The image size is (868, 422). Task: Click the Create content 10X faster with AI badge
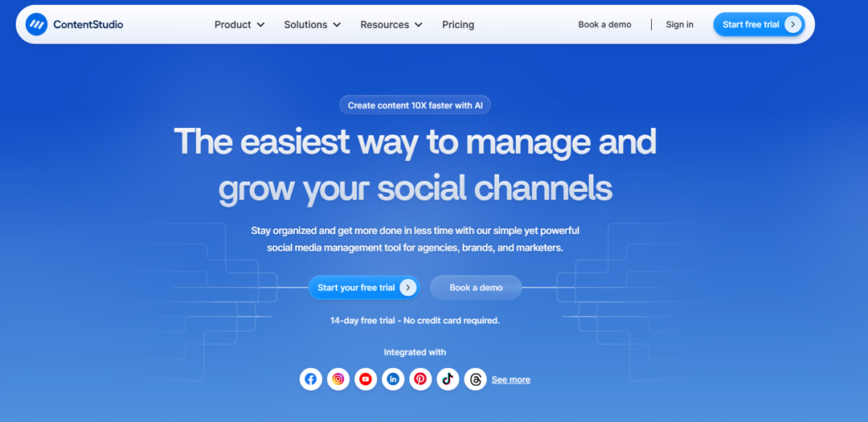[416, 105]
